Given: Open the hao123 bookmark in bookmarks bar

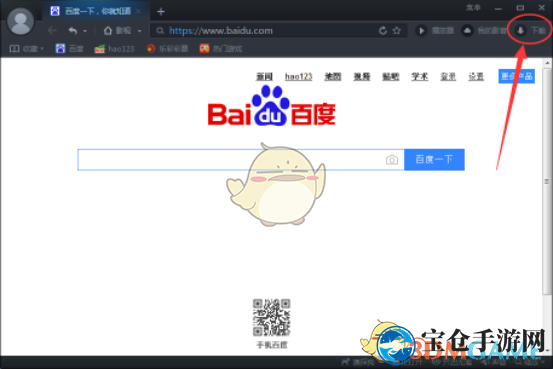Looking at the screenshot, I should click(115, 49).
